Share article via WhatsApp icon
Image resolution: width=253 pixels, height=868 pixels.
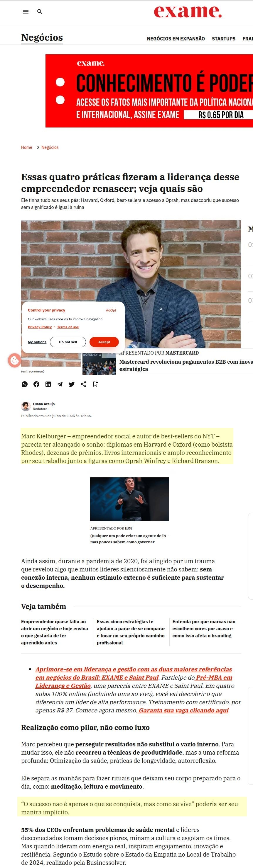(x=25, y=384)
